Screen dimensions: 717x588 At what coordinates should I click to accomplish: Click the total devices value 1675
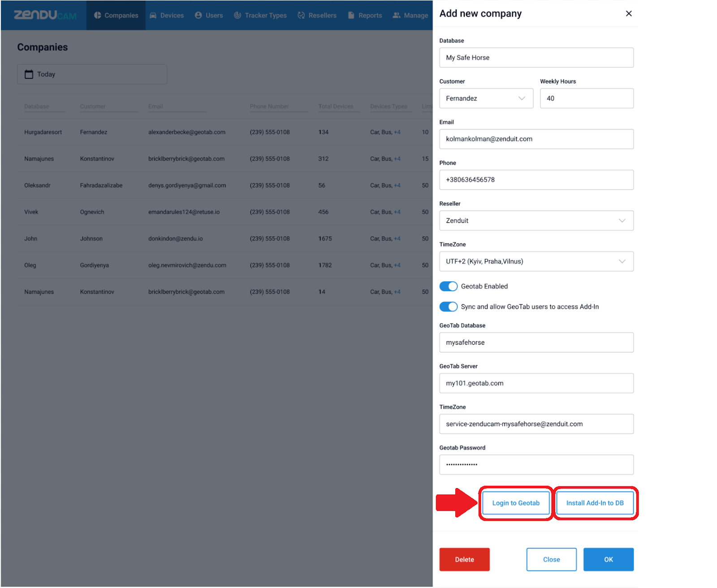[325, 238]
